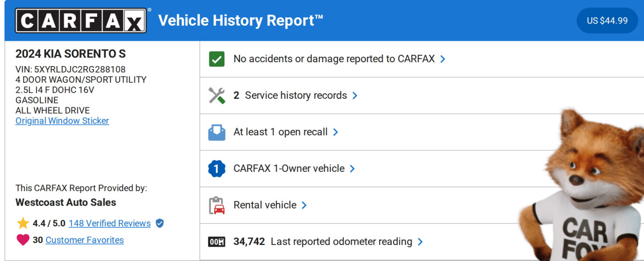
Task: Expand the open recall chevron
Action: 335,132
